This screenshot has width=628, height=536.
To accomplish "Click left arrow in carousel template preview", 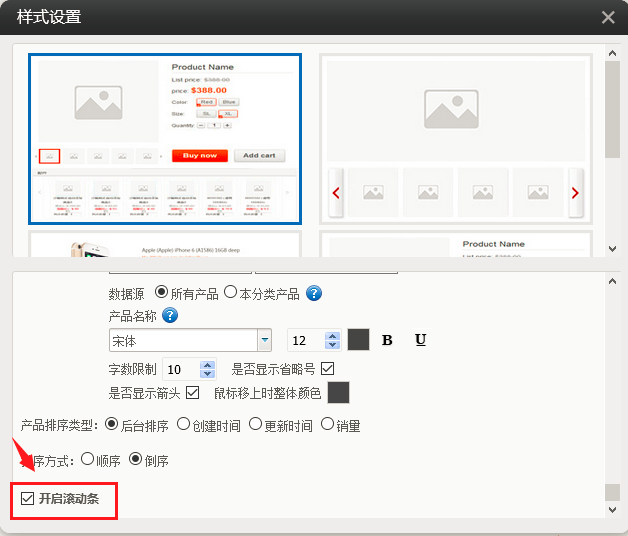I will 336,193.
